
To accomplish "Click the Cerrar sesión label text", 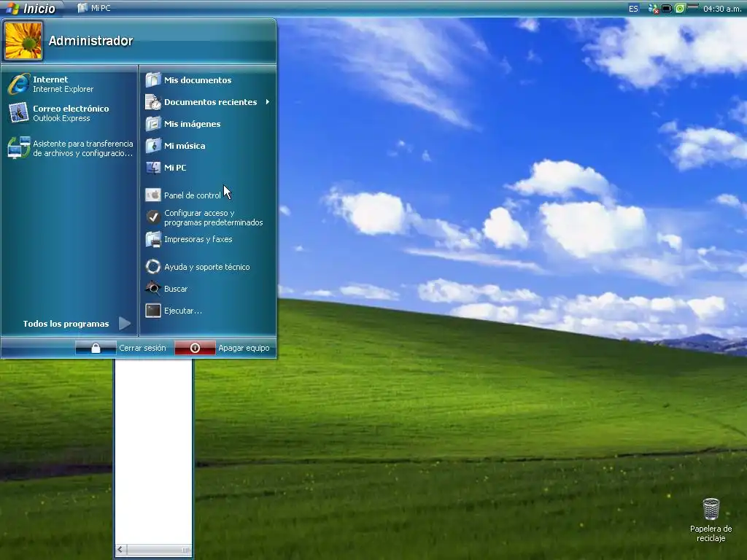I will (142, 348).
